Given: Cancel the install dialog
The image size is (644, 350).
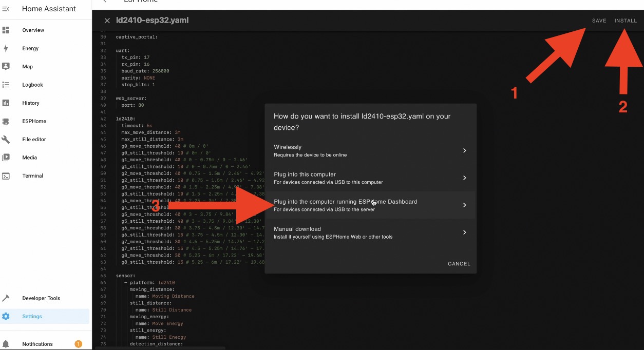Looking at the screenshot, I should (459, 264).
